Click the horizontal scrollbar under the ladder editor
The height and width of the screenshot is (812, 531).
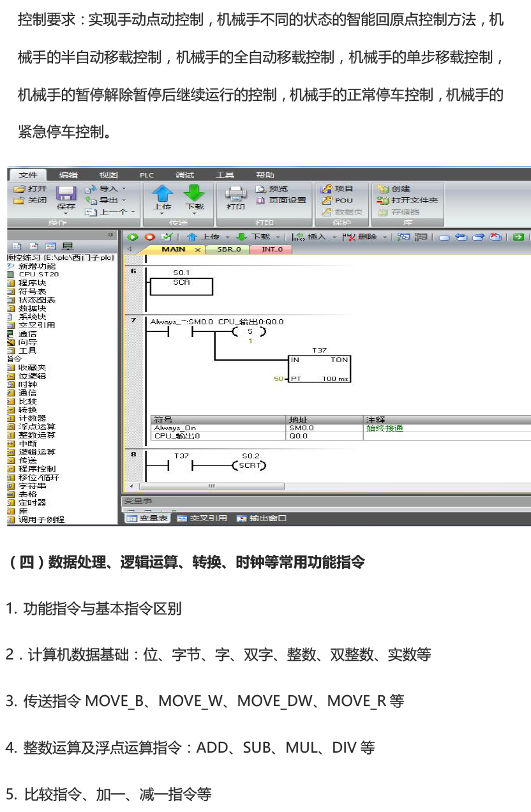click(x=211, y=486)
